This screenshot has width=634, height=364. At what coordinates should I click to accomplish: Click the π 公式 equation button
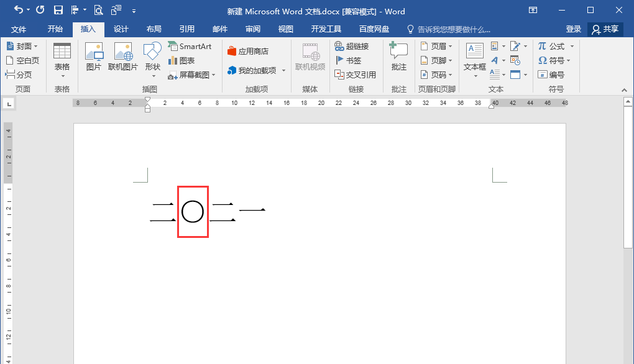coord(551,46)
